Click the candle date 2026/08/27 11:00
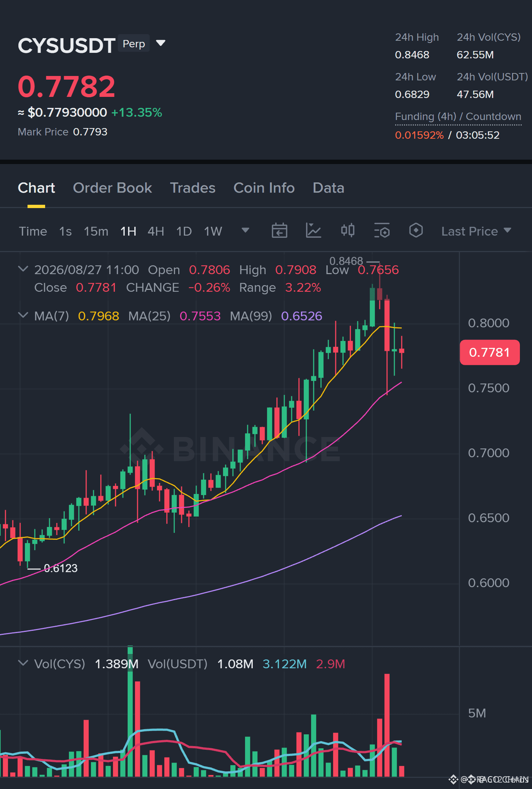The width and height of the screenshot is (532, 789). click(87, 270)
